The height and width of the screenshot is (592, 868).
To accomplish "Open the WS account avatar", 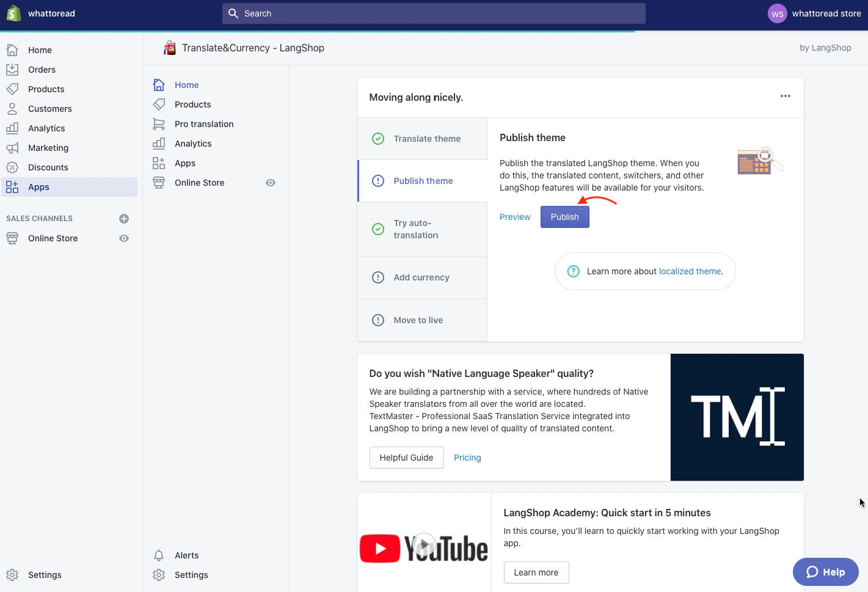I will (777, 13).
